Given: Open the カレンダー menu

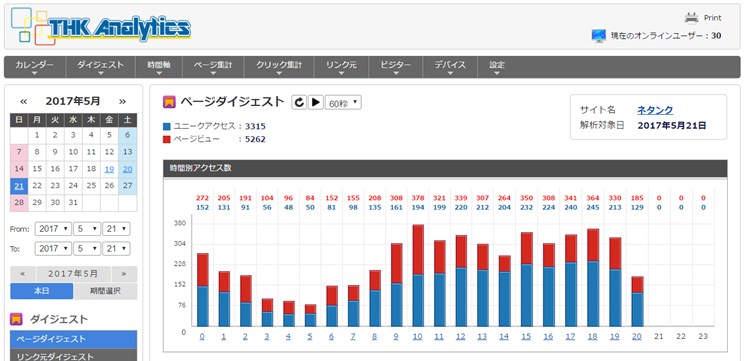Looking at the screenshot, I should point(34,67).
